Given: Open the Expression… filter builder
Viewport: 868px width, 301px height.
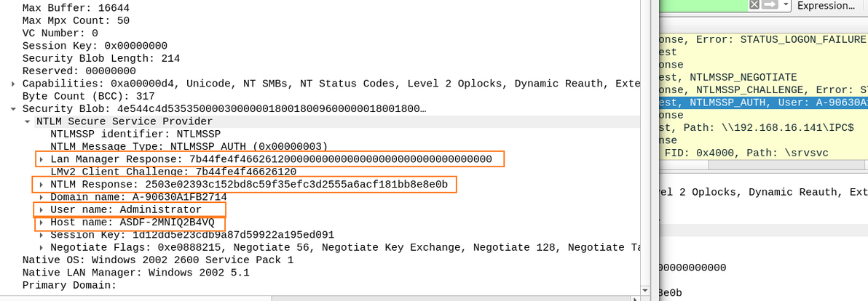Looking at the screenshot, I should 825,6.
